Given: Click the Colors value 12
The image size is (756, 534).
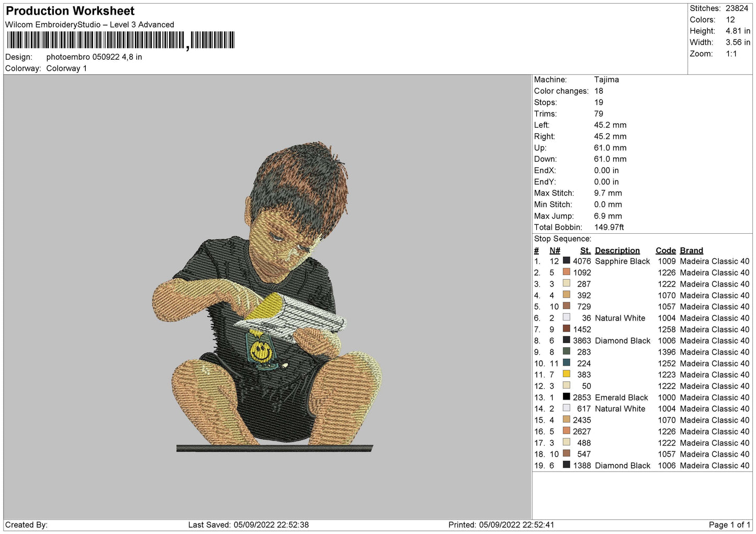Looking at the screenshot, I should pyautogui.click(x=730, y=20).
